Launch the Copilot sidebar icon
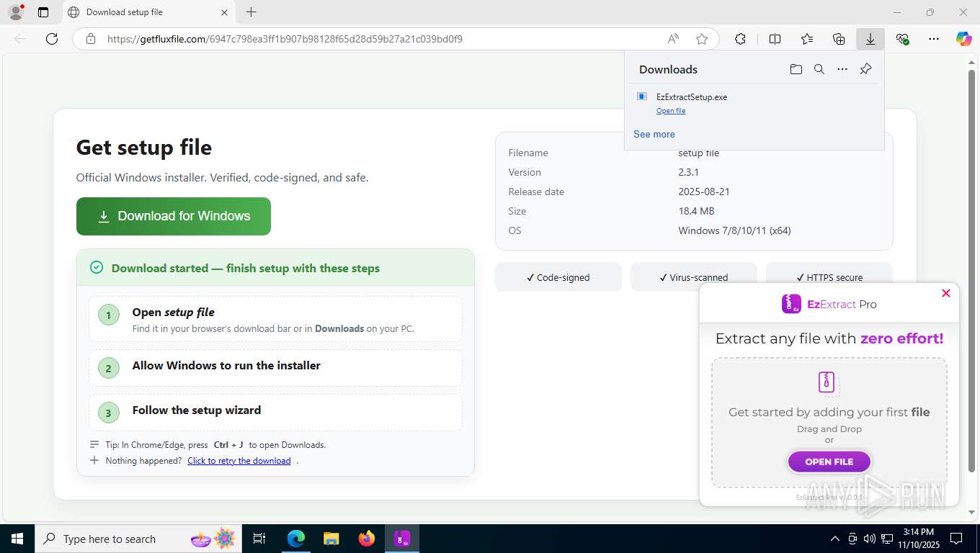This screenshot has width=980, height=553. click(x=964, y=39)
